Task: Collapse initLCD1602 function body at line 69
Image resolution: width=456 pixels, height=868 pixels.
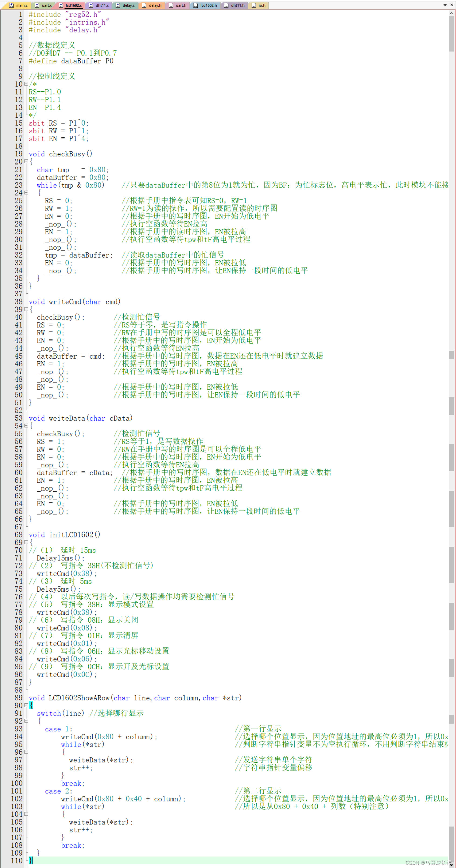Action: [26, 542]
